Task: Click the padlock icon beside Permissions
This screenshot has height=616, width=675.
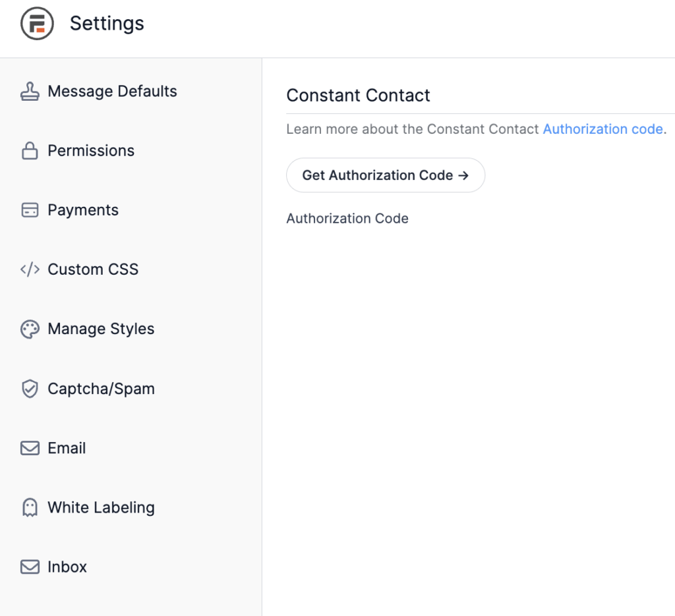Action: [x=30, y=151]
